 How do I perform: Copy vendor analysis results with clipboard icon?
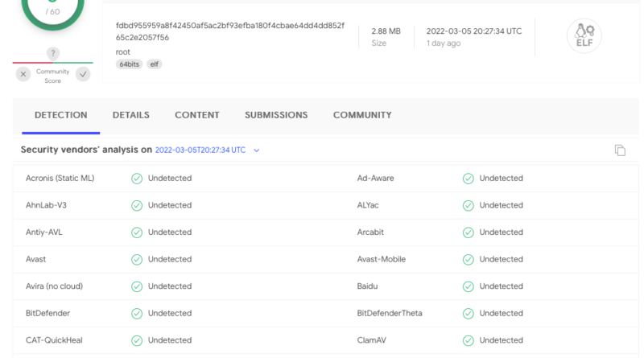[x=620, y=150]
